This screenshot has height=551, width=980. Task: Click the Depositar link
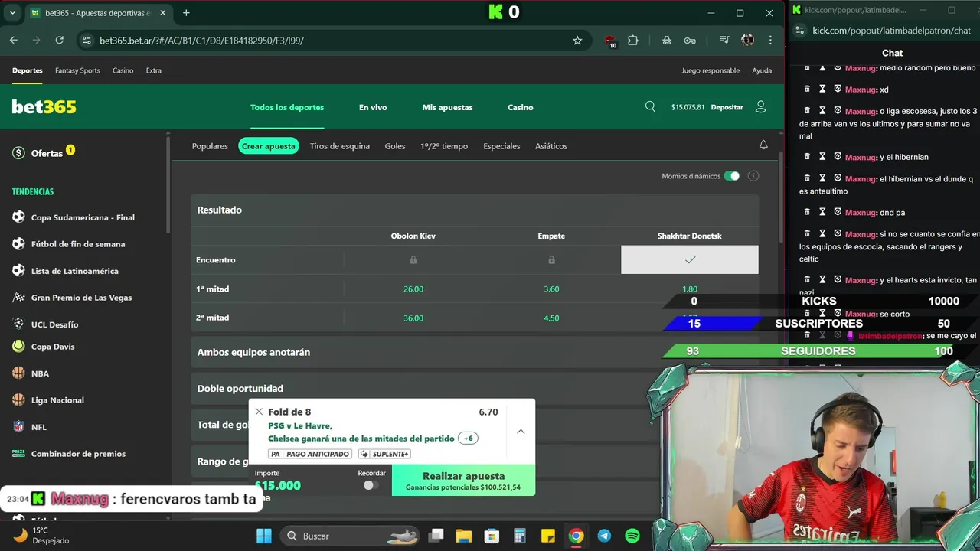tap(727, 107)
